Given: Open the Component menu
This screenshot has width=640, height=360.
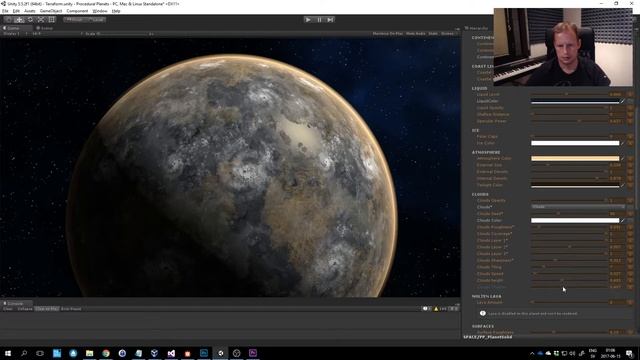Looking at the screenshot, I should pyautogui.click(x=77, y=11).
